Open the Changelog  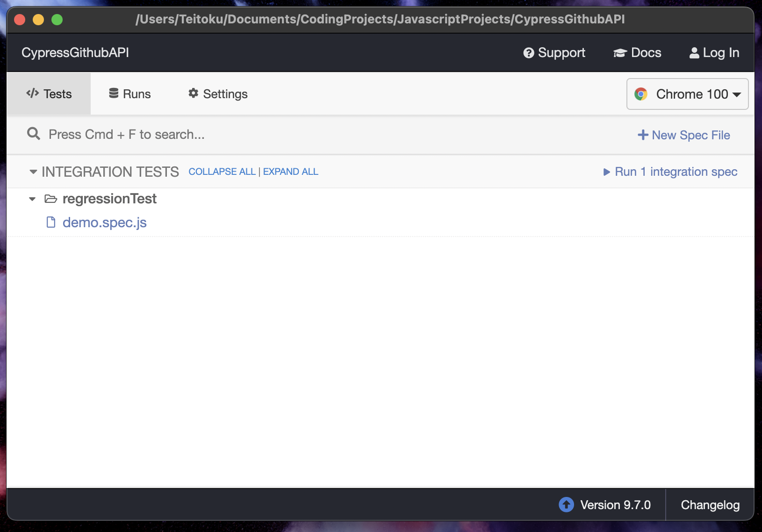(710, 505)
